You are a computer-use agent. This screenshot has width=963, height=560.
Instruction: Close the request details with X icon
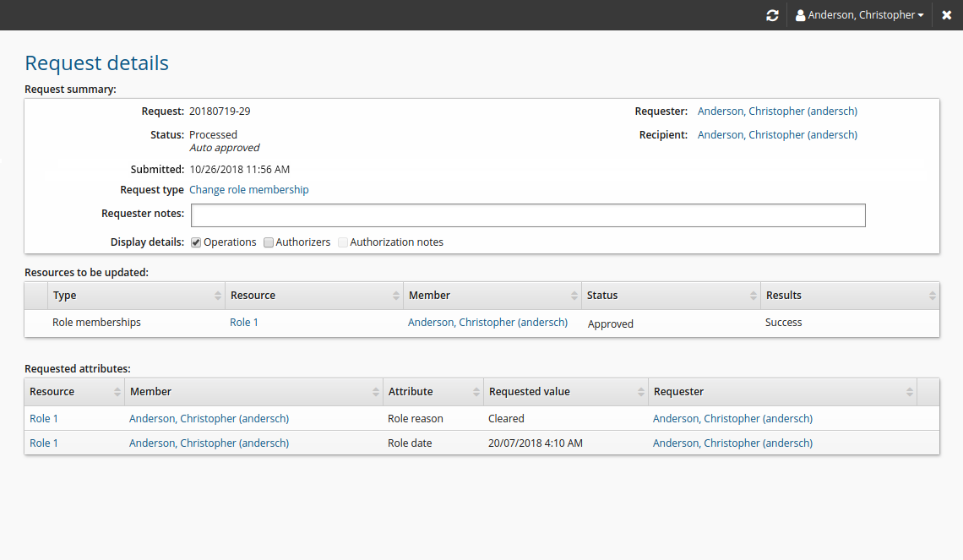[947, 15]
